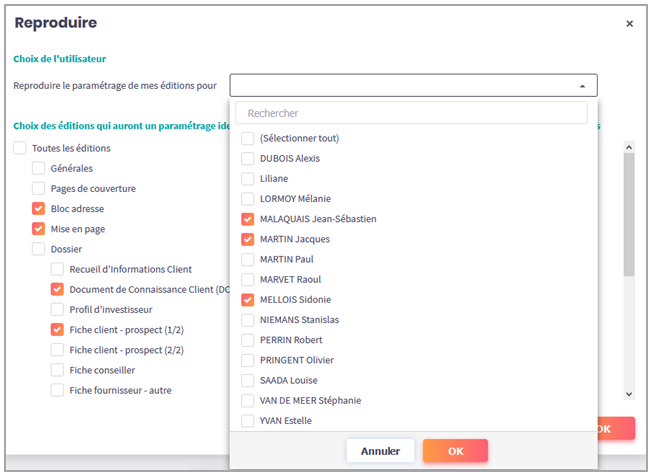Uncheck MARTIN Jacques in the list
Image resolution: width=649 pixels, height=475 pixels.
point(248,239)
